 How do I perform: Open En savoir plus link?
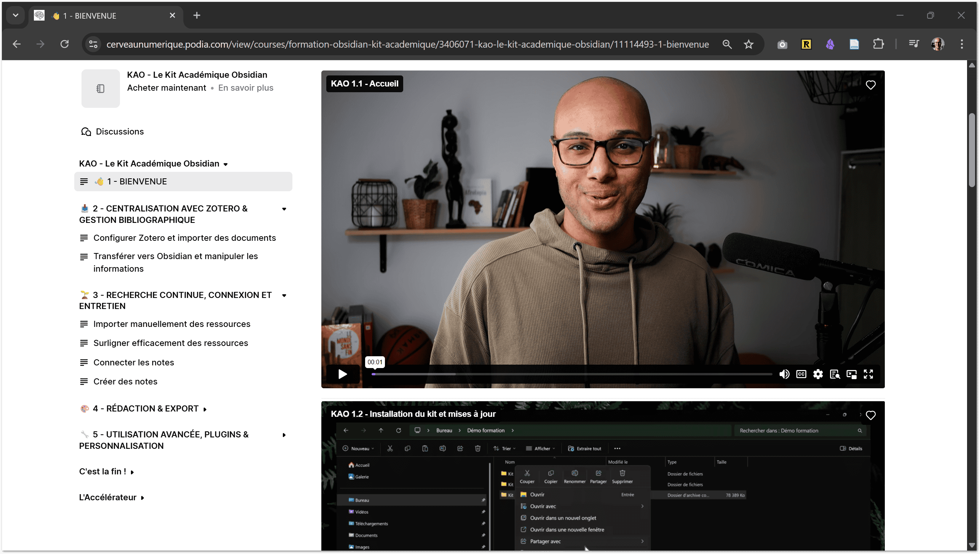(246, 88)
